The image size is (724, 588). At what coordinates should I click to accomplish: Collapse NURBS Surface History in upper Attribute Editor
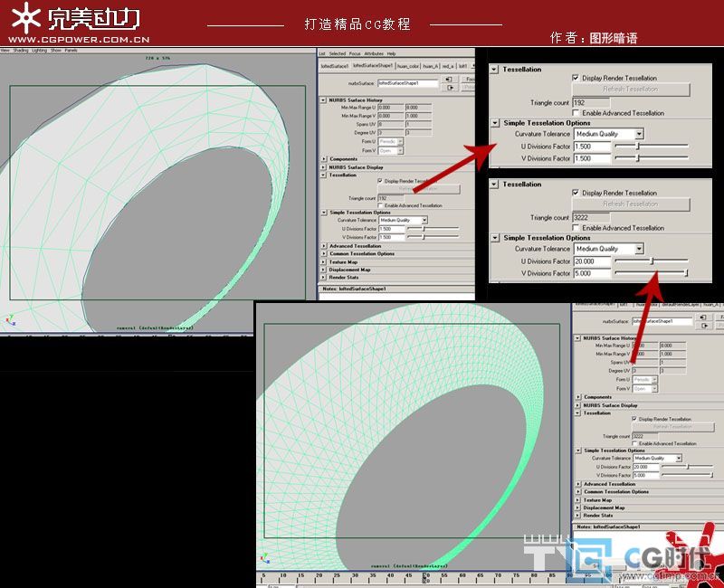(323, 100)
